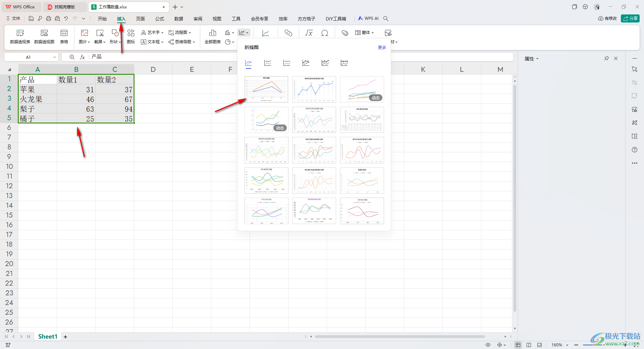
Task: Open the Picture (图片) dropdown
Action: tap(85, 42)
